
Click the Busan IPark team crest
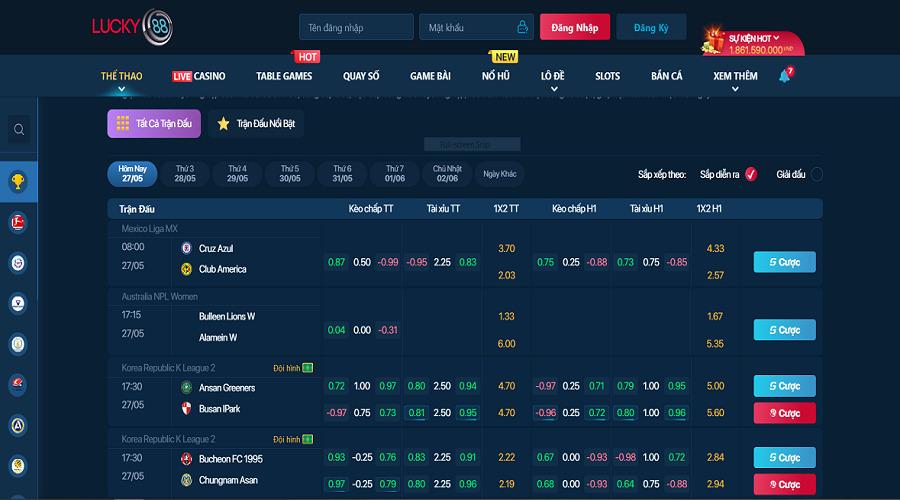coord(187,409)
